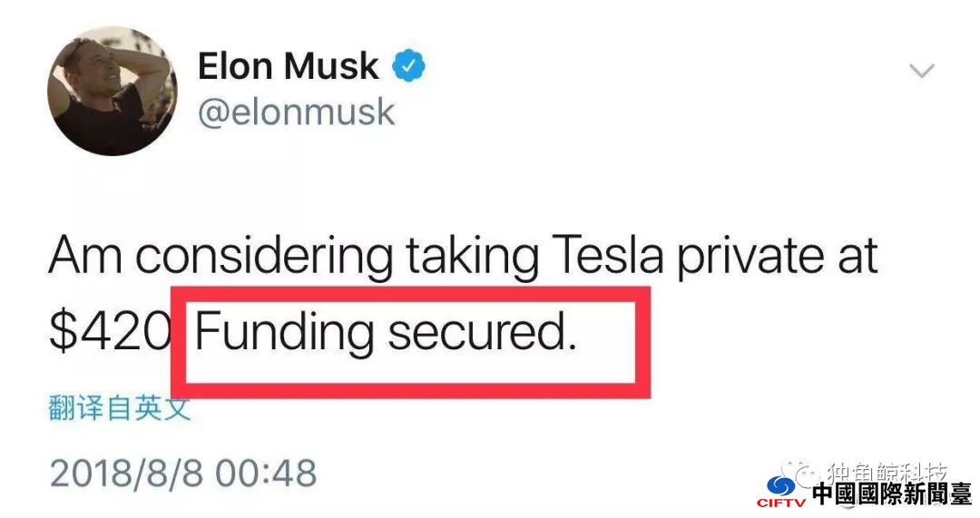
Task: Click the word Tesla in tweet
Action: [x=607, y=256]
